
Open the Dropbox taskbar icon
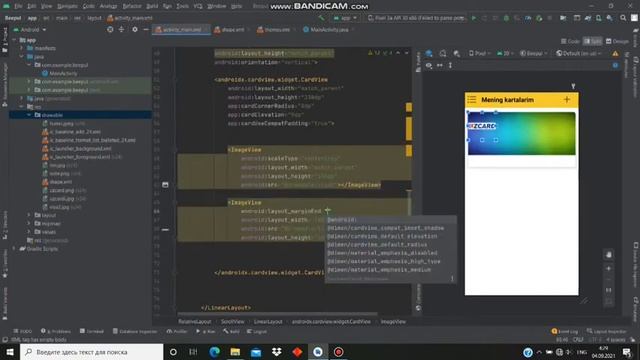(x=276, y=352)
